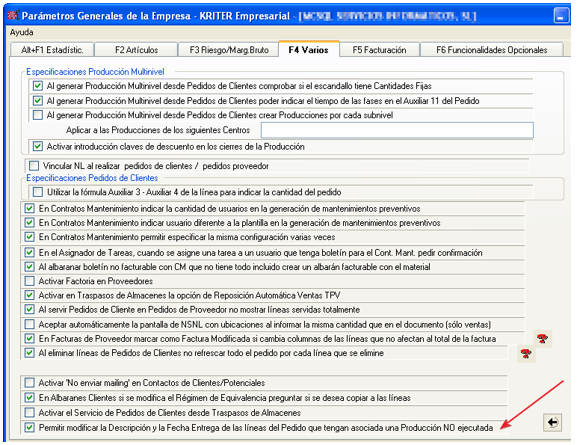
Task: Toggle Permitir modificar Descripción y Fecha Entrega
Action: click(x=29, y=428)
